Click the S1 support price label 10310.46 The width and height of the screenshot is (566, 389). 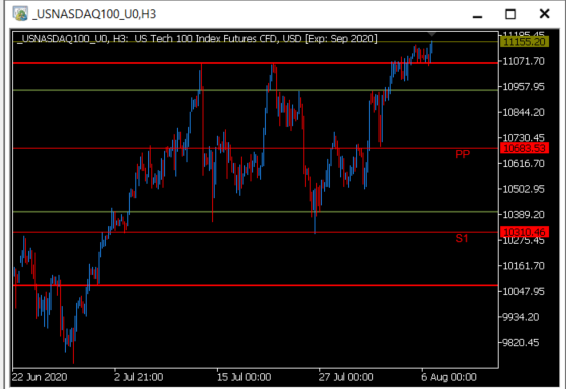[x=524, y=232]
